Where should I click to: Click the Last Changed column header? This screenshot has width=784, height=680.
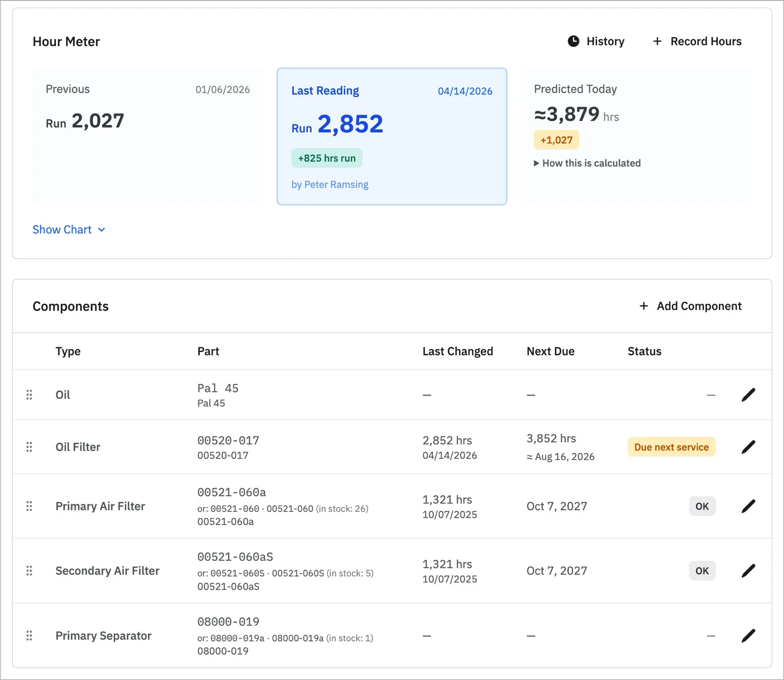point(458,352)
